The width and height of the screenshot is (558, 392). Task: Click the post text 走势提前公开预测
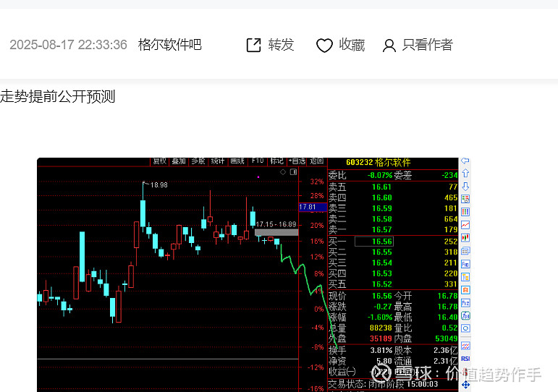coord(58,96)
